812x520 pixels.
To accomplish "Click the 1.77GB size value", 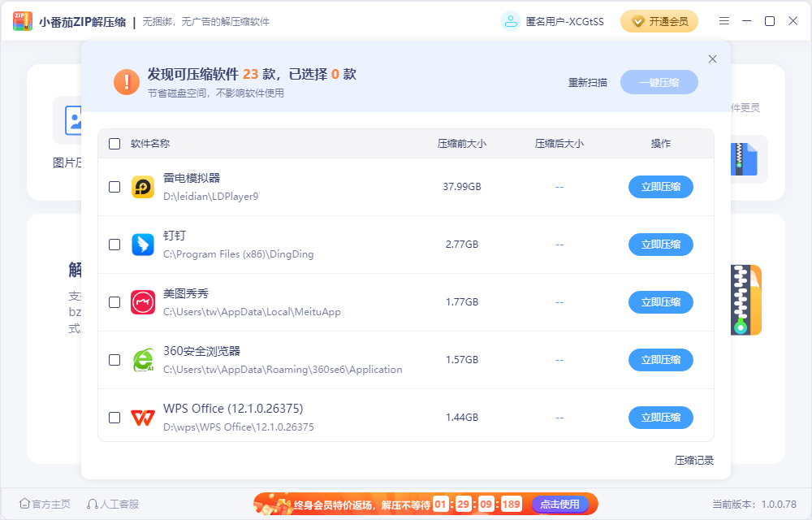I will [x=462, y=302].
